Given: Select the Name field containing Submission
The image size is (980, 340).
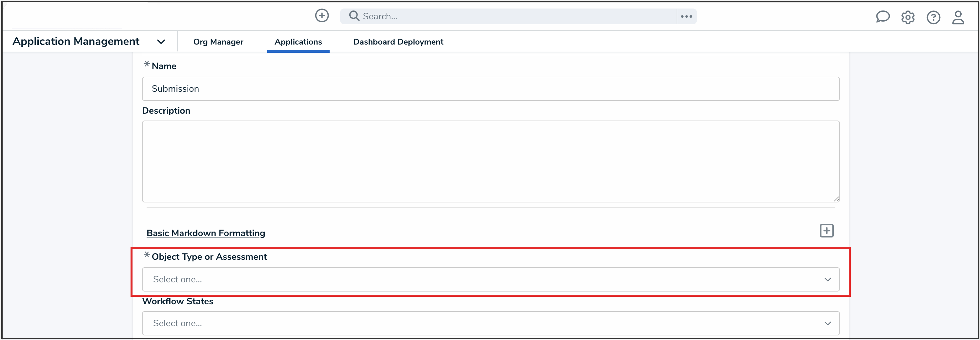Looking at the screenshot, I should [x=490, y=88].
